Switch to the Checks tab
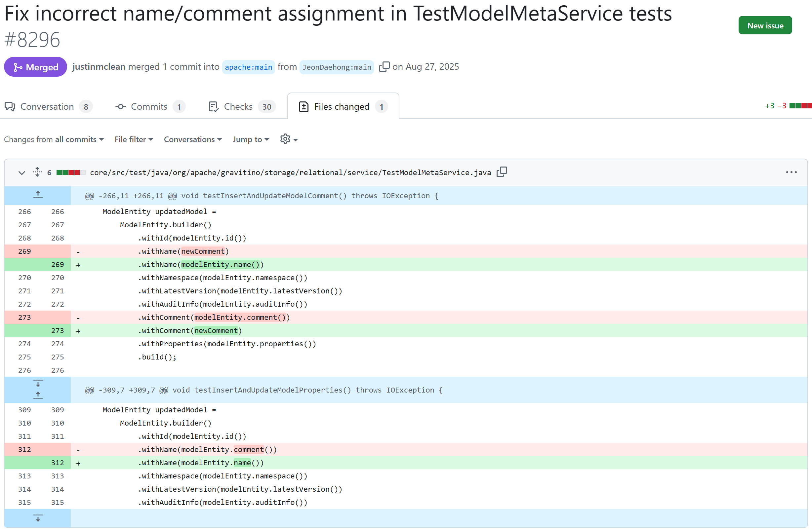This screenshot has height=530, width=812. [242, 107]
